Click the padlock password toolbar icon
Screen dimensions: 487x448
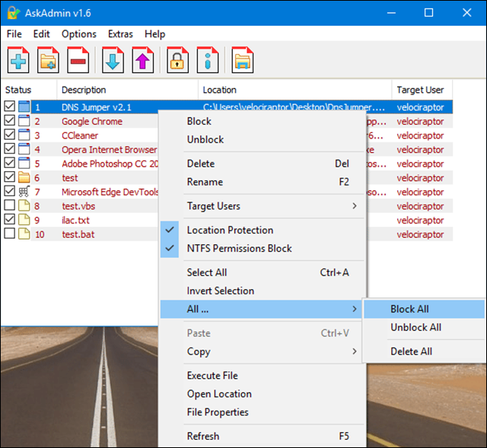click(177, 60)
